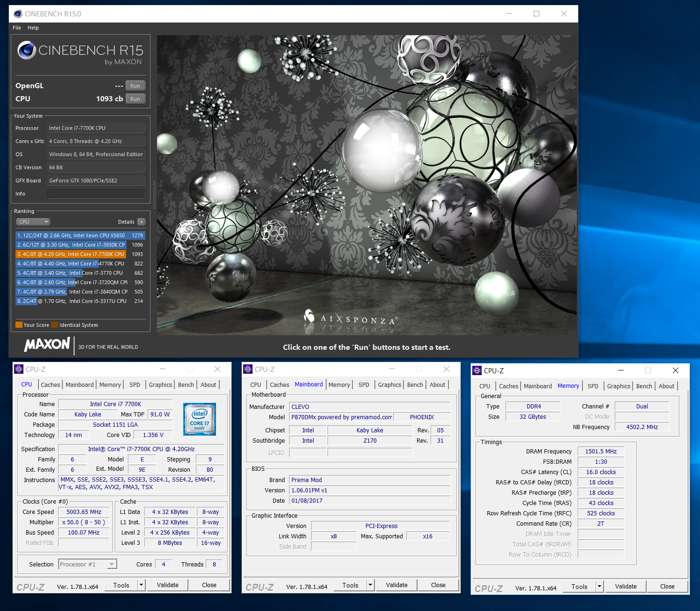Switch to CPU tab in the CPU-Z Memory window
Image resolution: width=700 pixels, height=611 pixels.
pos(485,386)
